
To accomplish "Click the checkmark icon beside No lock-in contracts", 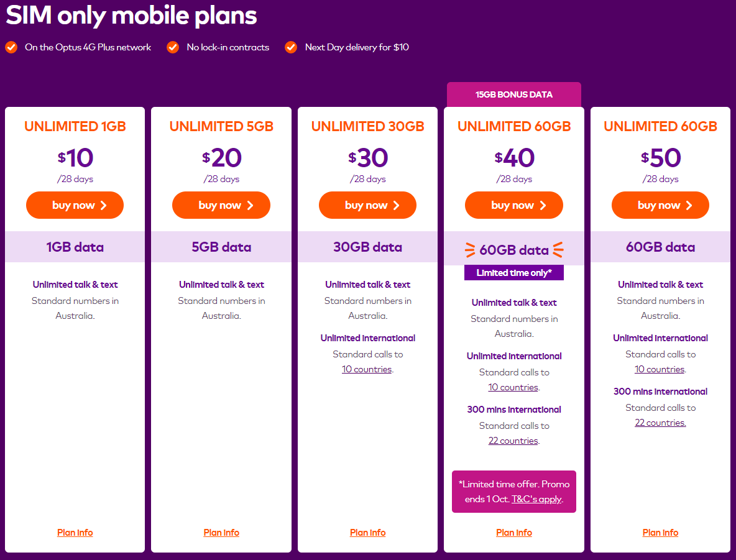I will [173, 47].
